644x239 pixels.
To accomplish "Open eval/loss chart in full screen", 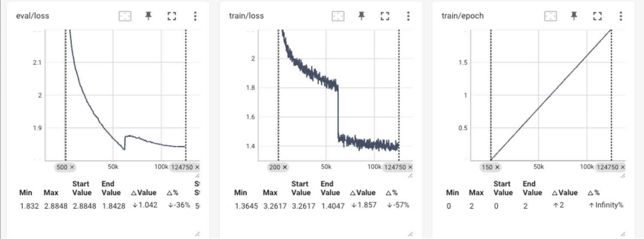I will (172, 16).
